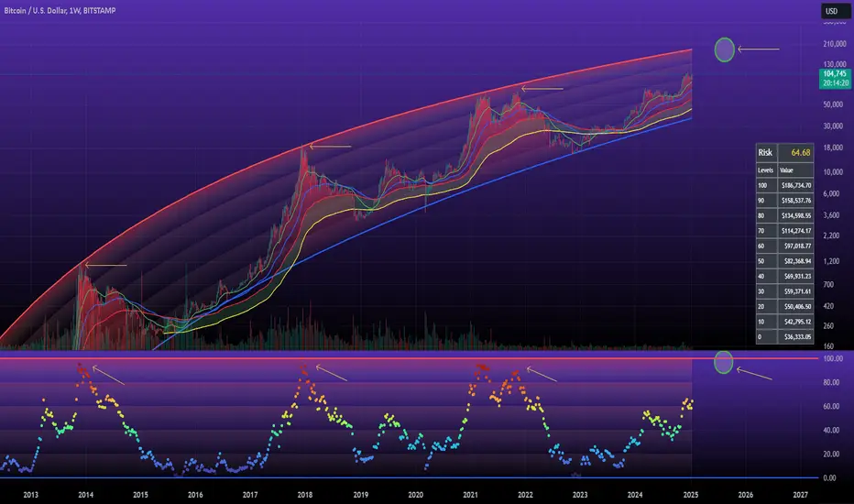Click the arrow beside the 2014 risk indicator peak
The image size is (854, 504).
108,376
